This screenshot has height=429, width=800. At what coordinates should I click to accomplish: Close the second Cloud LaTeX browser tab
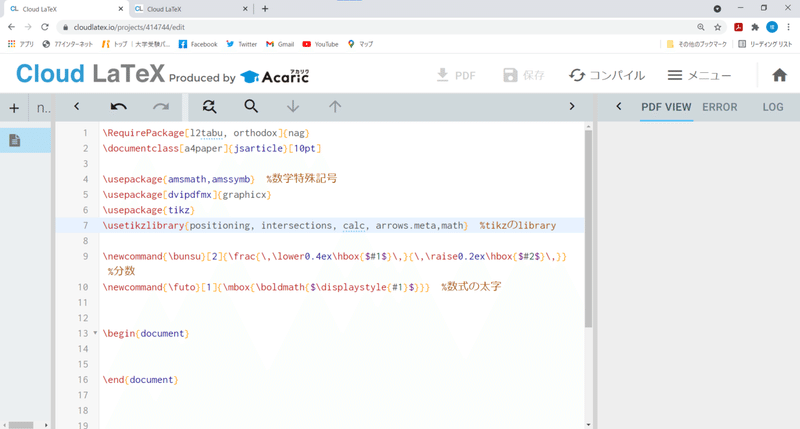(x=245, y=9)
